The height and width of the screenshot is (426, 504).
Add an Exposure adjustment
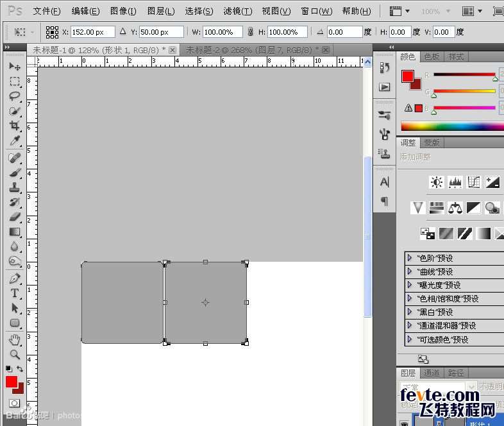(x=492, y=182)
